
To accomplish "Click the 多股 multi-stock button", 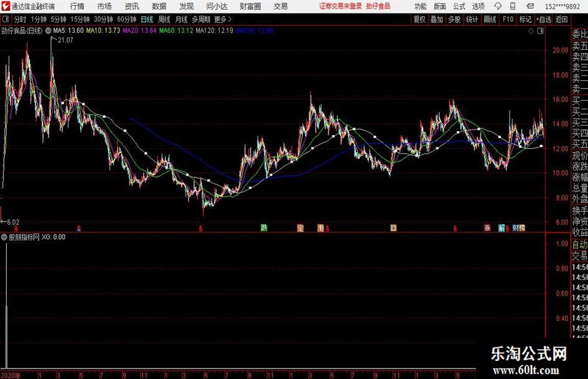I will click(x=454, y=19).
